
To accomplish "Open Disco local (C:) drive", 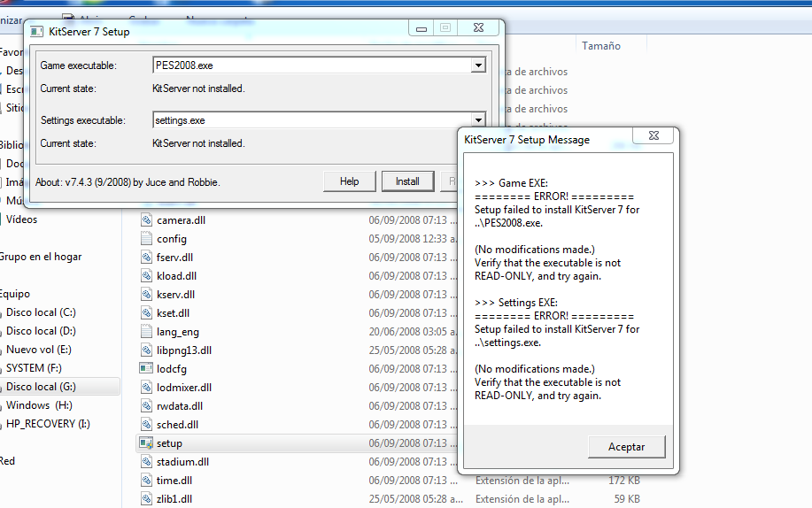I will tap(41, 312).
